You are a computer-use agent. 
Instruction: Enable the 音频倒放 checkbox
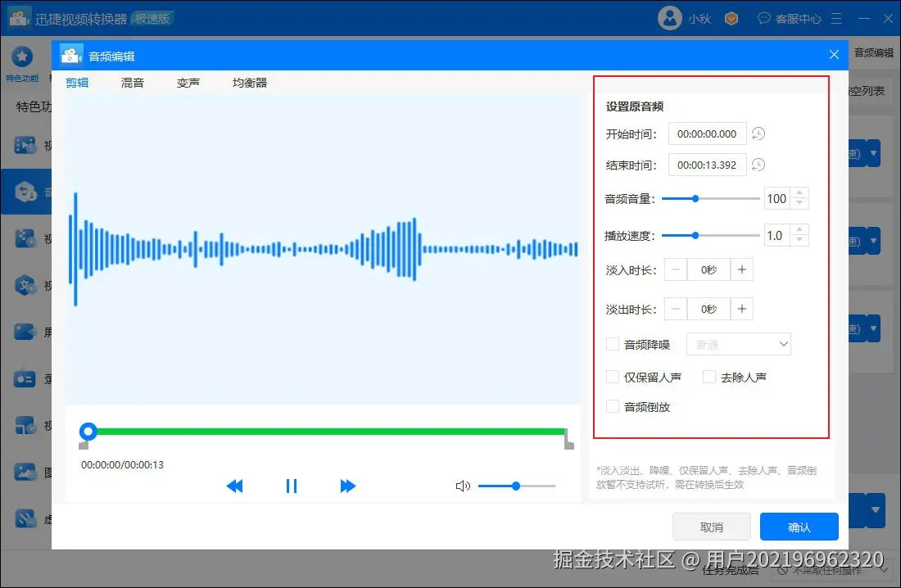(x=613, y=407)
